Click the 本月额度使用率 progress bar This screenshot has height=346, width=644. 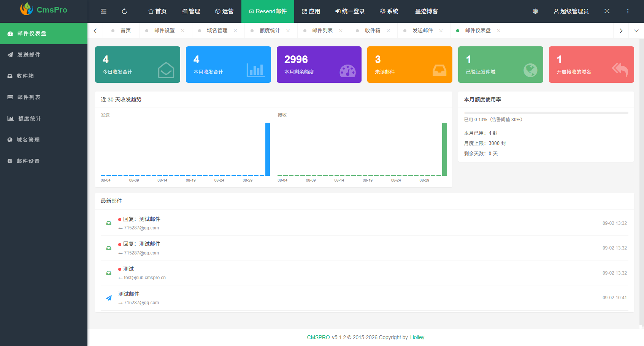click(546, 113)
